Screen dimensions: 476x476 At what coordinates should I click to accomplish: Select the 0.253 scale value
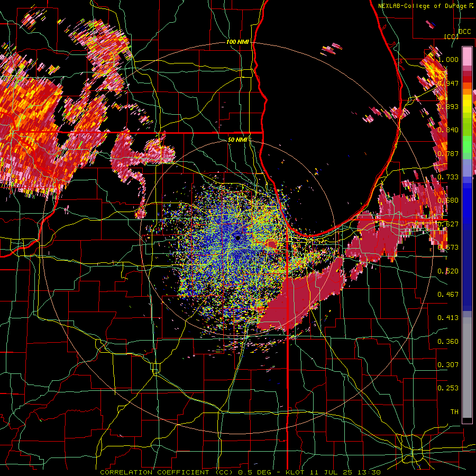click(x=448, y=388)
